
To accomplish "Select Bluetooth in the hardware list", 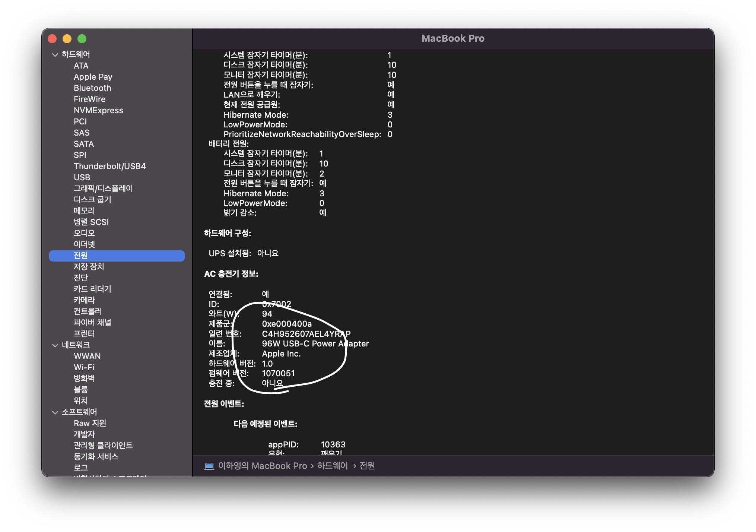I will click(x=92, y=88).
